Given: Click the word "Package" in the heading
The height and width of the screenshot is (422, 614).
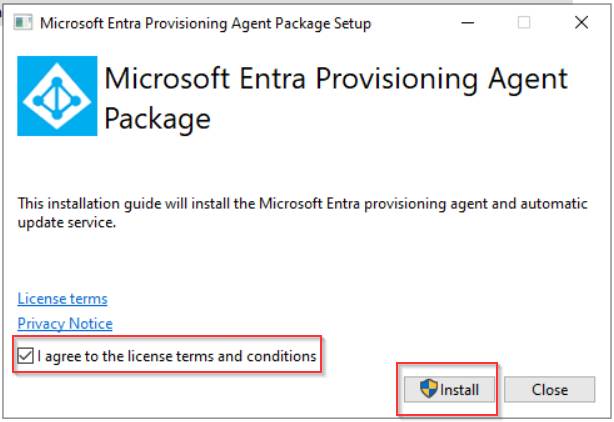Looking at the screenshot, I should pos(157,118).
